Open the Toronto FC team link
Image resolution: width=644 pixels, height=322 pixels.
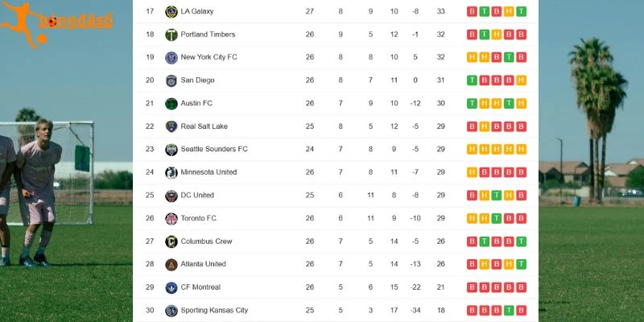198,218
